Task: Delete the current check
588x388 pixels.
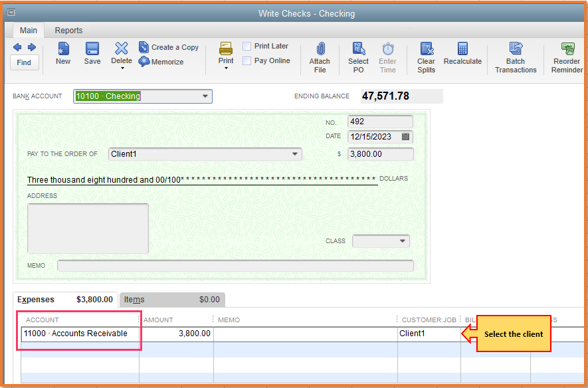Action: point(122,52)
